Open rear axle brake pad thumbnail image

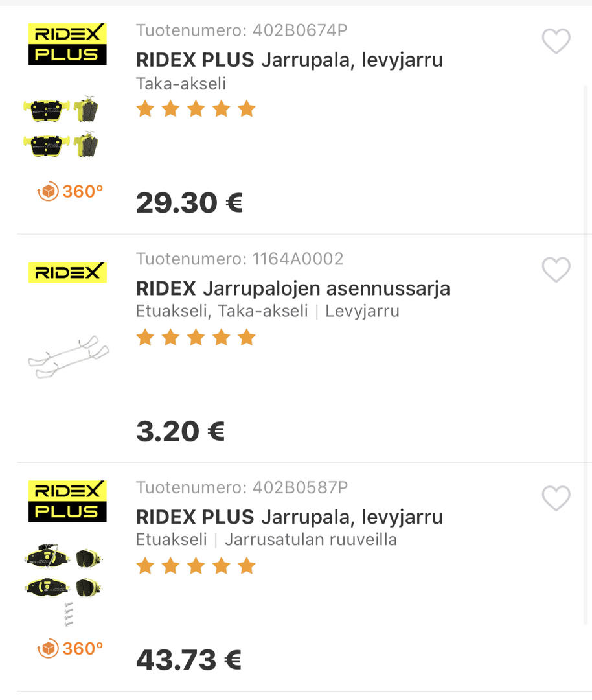pos(62,127)
